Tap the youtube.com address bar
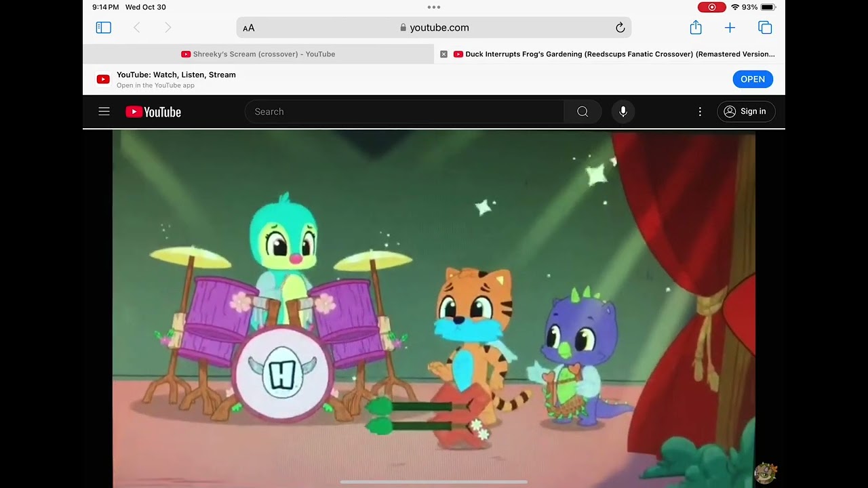 pyautogui.click(x=434, y=28)
